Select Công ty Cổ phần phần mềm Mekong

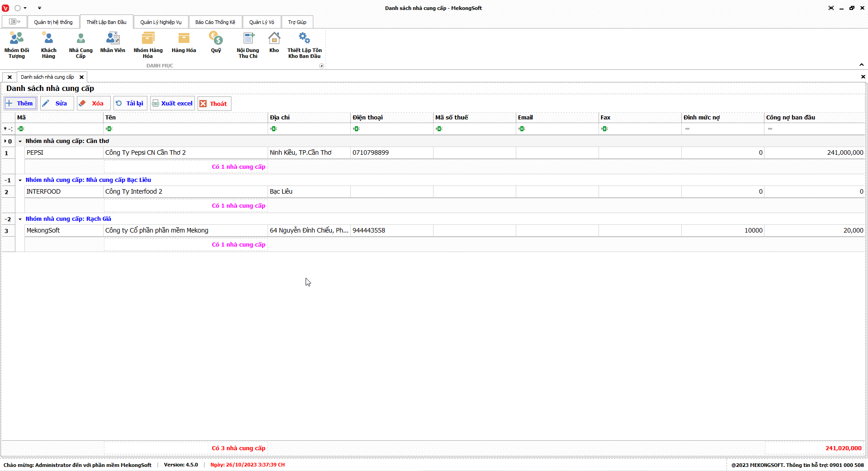pos(186,231)
